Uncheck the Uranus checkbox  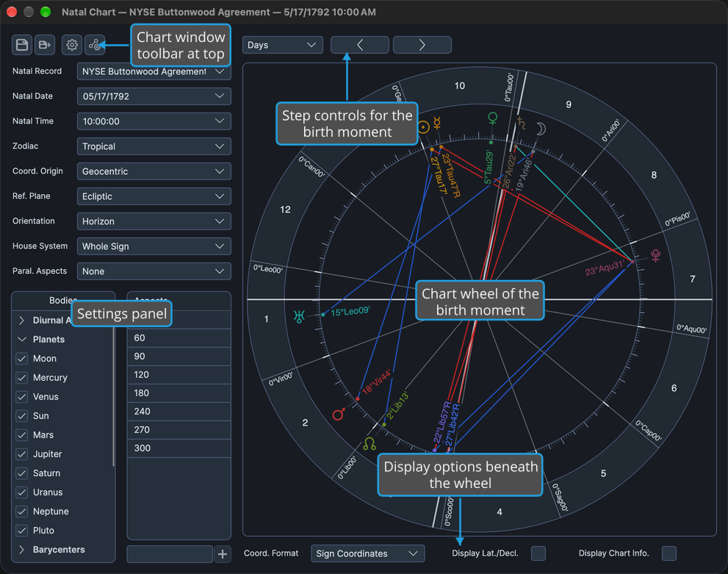click(x=22, y=492)
